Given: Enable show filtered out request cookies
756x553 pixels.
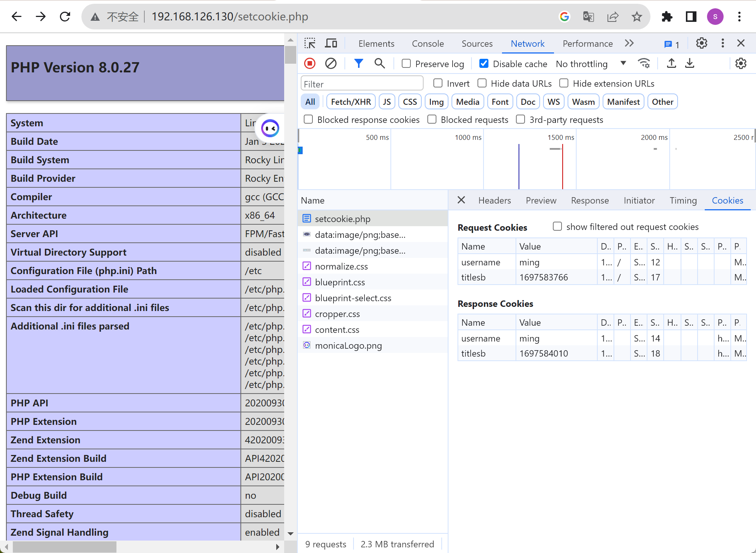Looking at the screenshot, I should (x=556, y=227).
